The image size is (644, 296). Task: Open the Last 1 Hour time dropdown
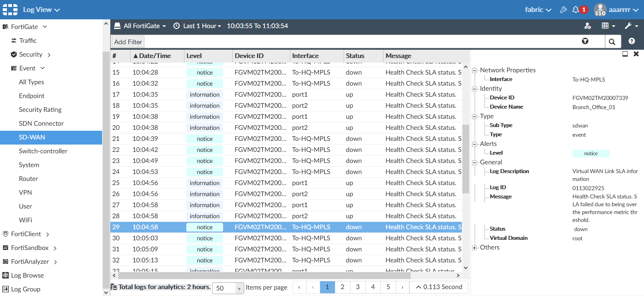(197, 26)
